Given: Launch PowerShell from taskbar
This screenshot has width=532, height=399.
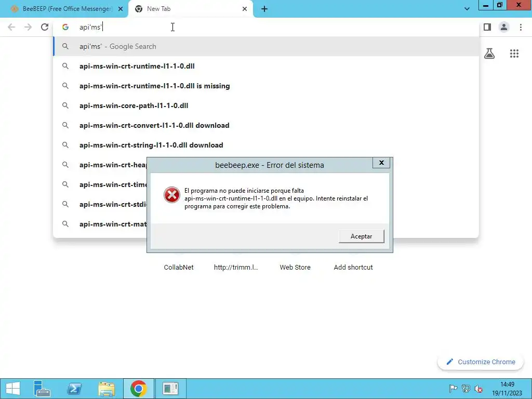Looking at the screenshot, I should click(x=74, y=389).
